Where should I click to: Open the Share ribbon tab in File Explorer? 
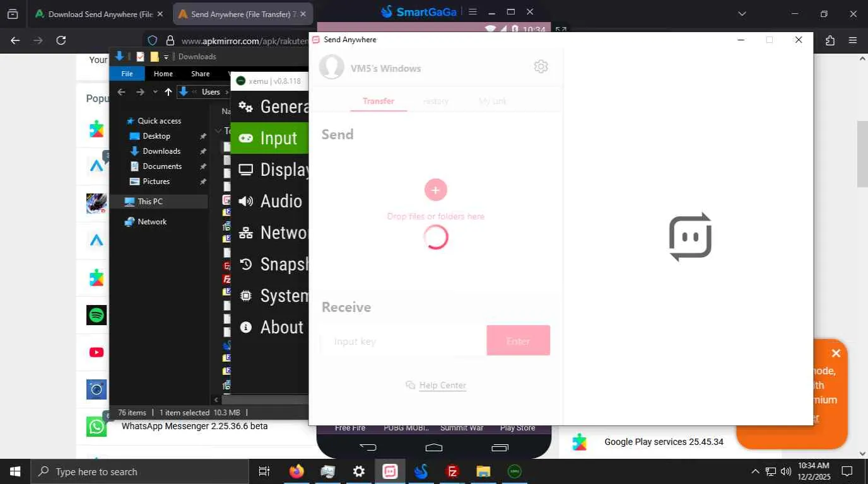(201, 74)
